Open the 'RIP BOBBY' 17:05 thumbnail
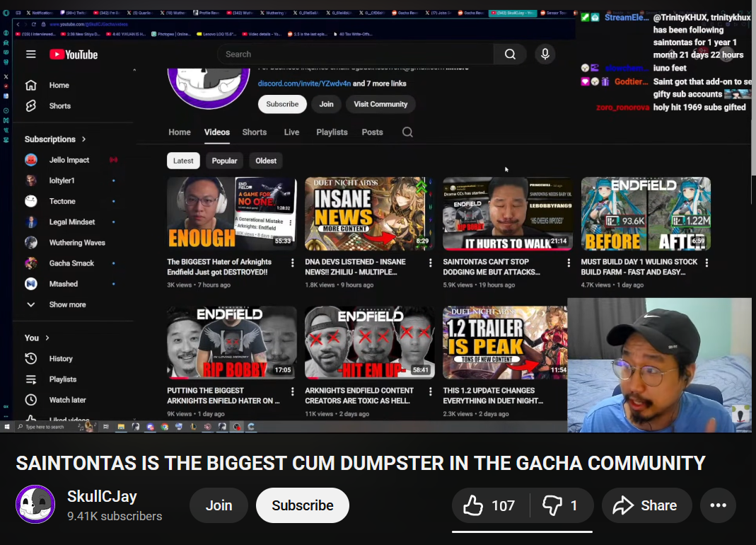 [x=232, y=343]
